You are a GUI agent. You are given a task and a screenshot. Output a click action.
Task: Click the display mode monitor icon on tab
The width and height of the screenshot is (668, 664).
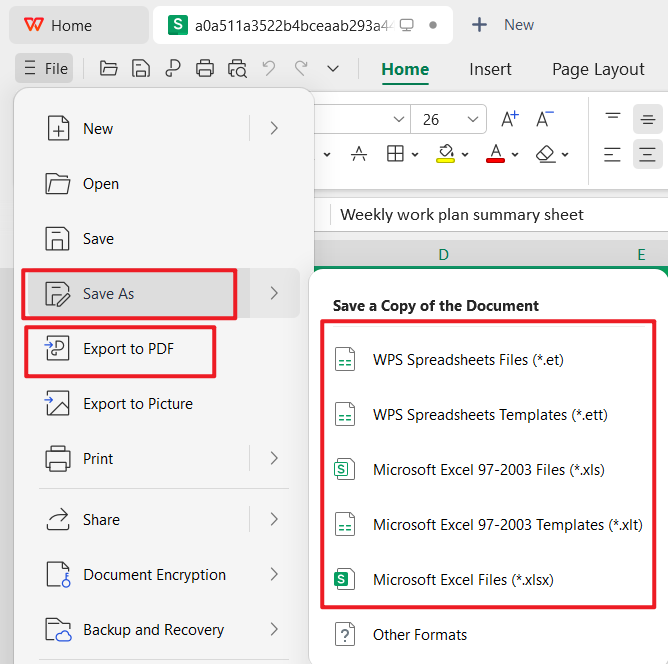tap(406, 26)
